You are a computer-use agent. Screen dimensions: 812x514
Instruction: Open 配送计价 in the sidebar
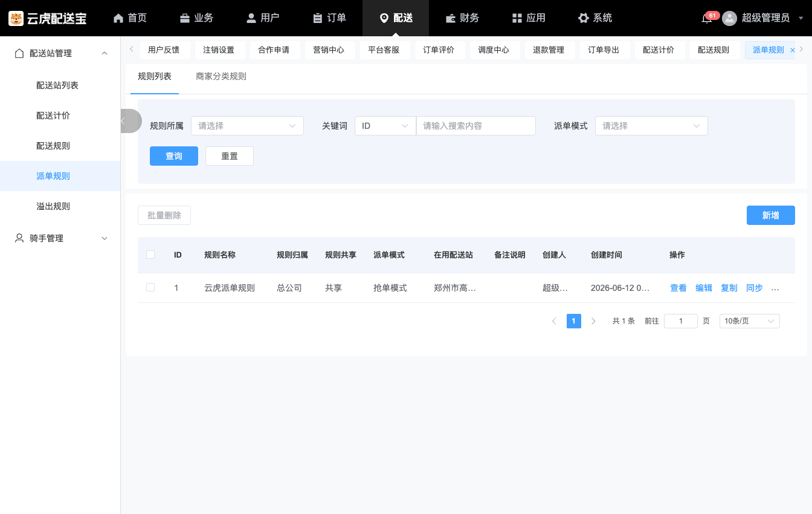pyautogui.click(x=60, y=115)
